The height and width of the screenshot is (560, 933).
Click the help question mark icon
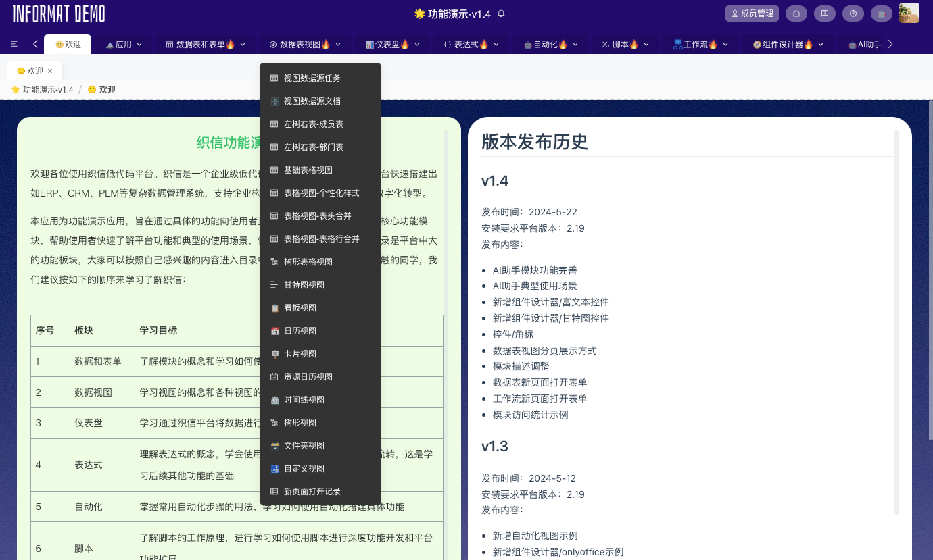pos(853,14)
